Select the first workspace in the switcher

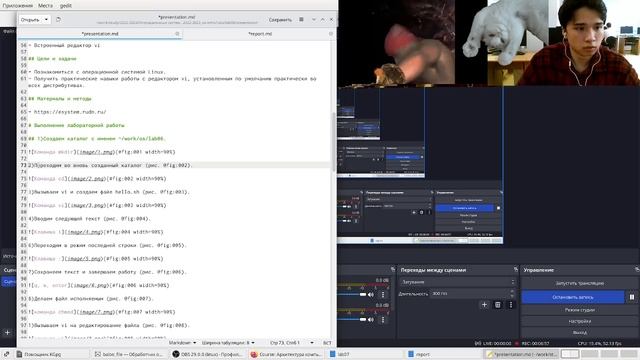pyautogui.click(x=570, y=354)
